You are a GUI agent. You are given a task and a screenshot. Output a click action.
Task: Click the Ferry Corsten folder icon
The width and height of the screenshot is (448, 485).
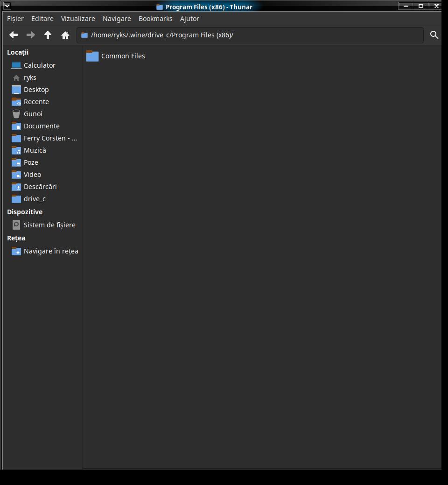[16, 138]
